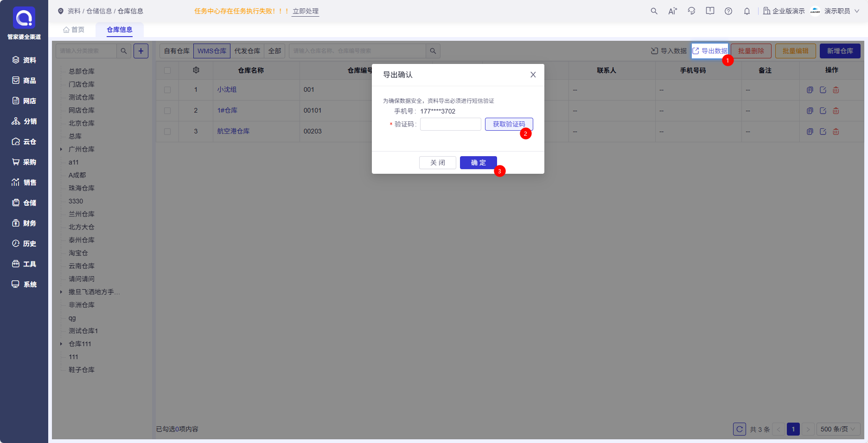The image size is (868, 443).
Task: Check the row checkbox for 航空港仓库
Action: coord(167,132)
